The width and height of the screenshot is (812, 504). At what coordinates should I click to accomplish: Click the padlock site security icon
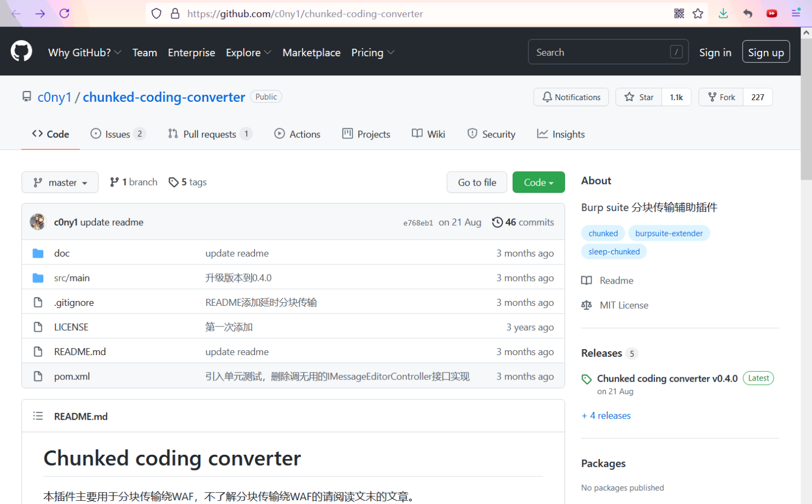175,14
